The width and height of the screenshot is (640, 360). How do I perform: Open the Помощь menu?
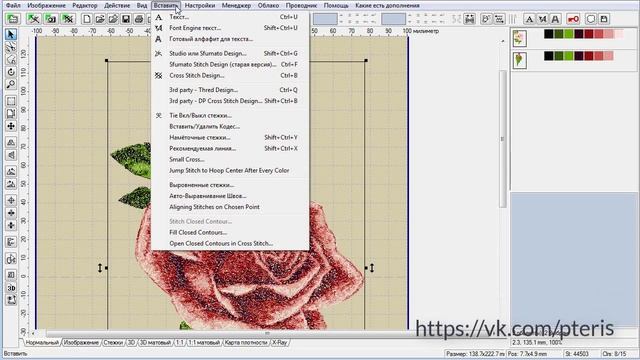pyautogui.click(x=336, y=6)
